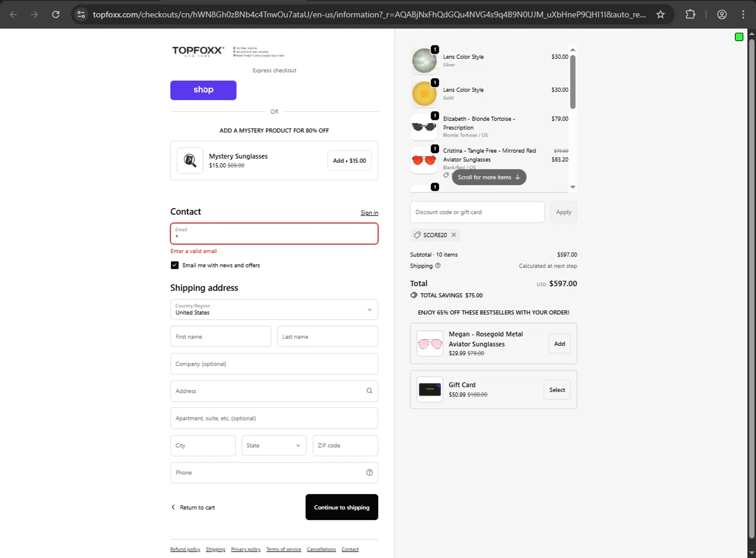This screenshot has height=558, width=756.
Task: Click the browser address bar URL
Action: 369,15
